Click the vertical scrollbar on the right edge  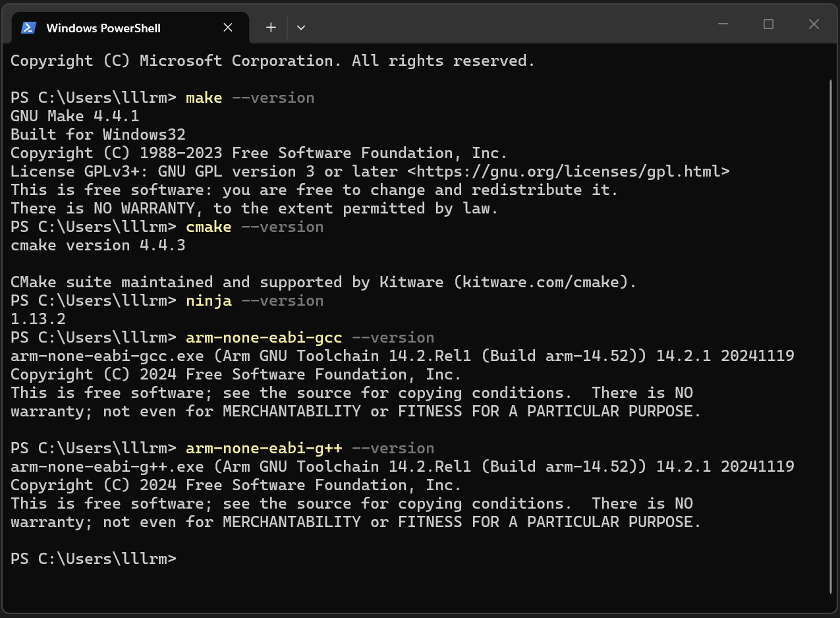click(x=831, y=336)
